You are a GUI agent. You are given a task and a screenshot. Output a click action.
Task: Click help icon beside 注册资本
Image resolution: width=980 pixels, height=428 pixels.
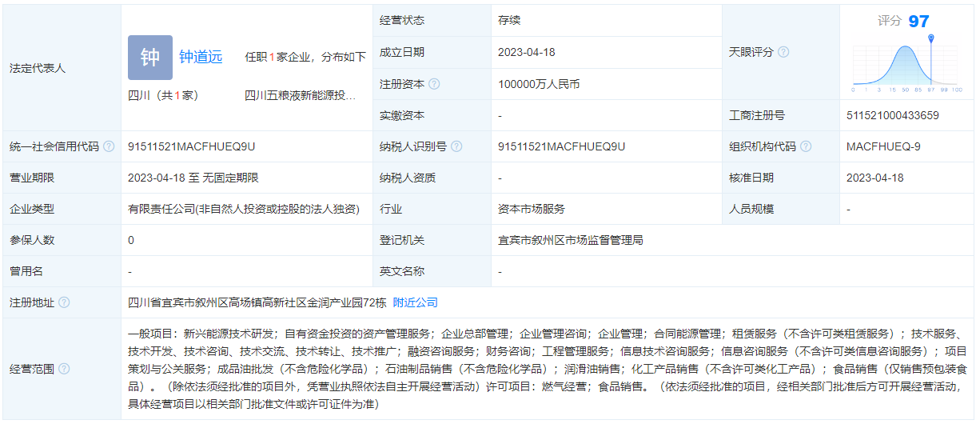(x=434, y=84)
